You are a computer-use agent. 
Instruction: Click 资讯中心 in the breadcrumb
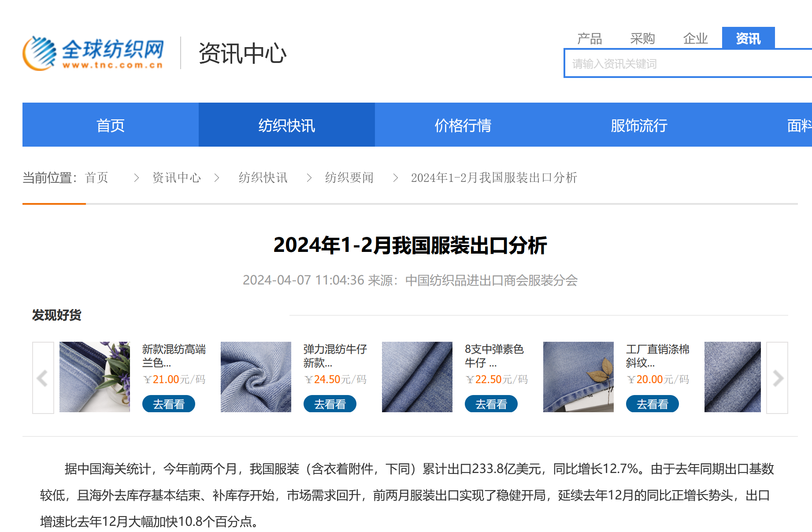pyautogui.click(x=177, y=177)
